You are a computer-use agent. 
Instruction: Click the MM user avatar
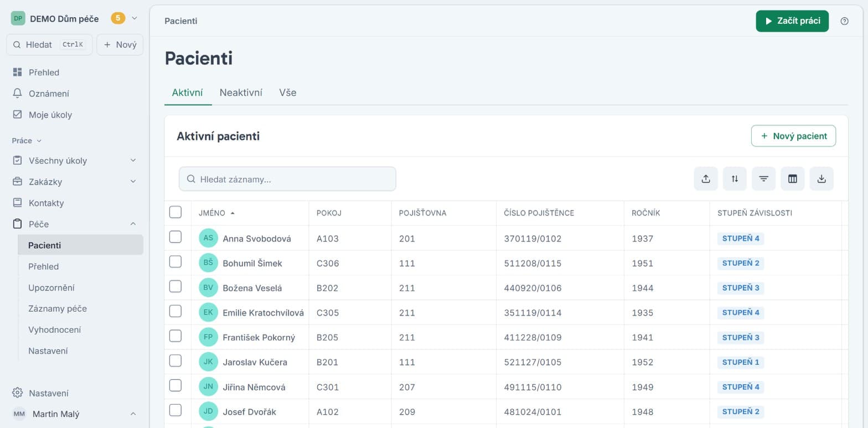click(19, 414)
